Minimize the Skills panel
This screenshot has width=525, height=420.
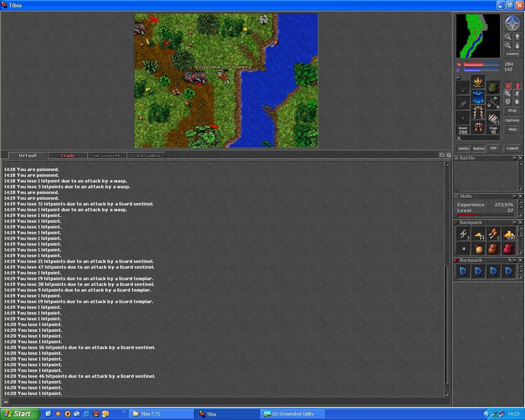pyautogui.click(x=515, y=196)
